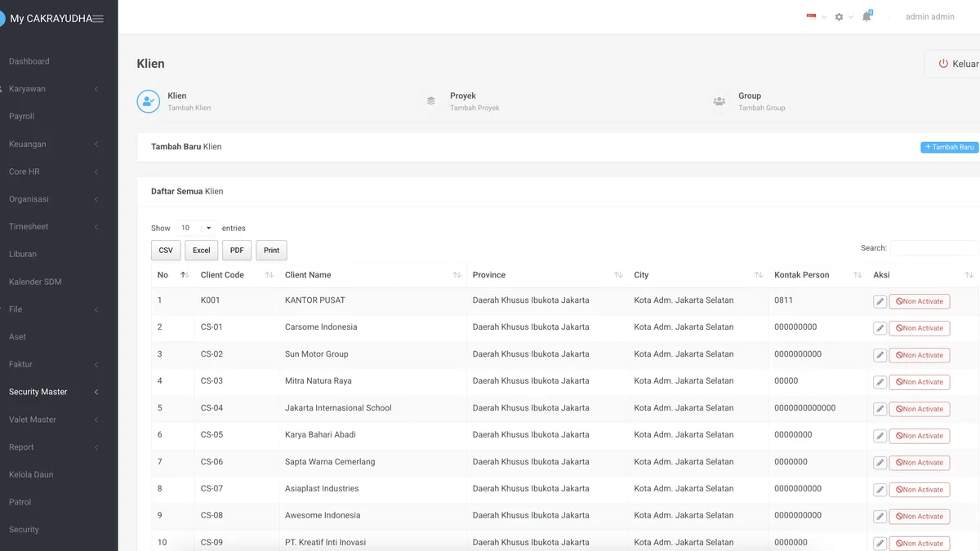Non Activate the Carsome Indonesia client
980x551 pixels.
(920, 328)
